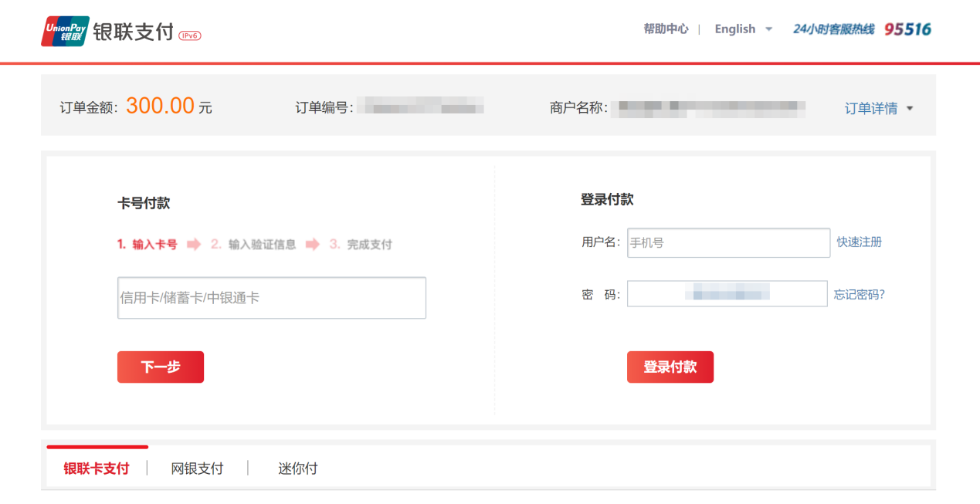Click the 用户名 phone number field

tap(727, 242)
